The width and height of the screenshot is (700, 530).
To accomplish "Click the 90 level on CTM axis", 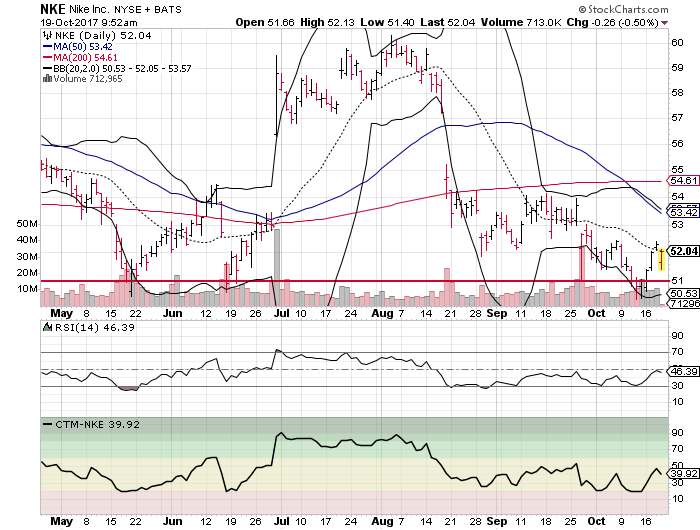I will (x=677, y=433).
